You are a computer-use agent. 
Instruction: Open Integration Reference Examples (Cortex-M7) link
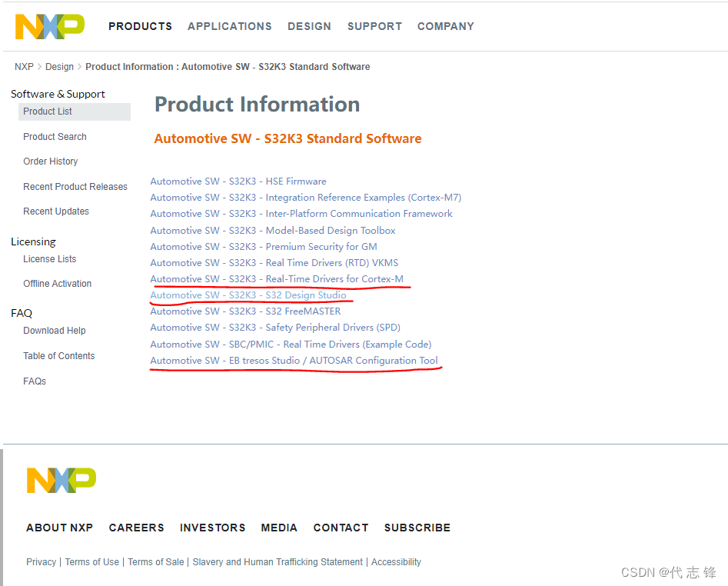point(305,198)
